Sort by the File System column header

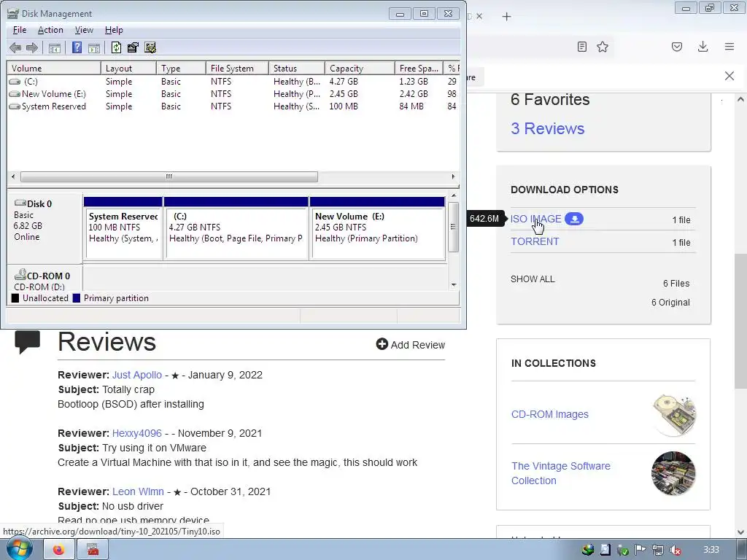click(x=237, y=68)
